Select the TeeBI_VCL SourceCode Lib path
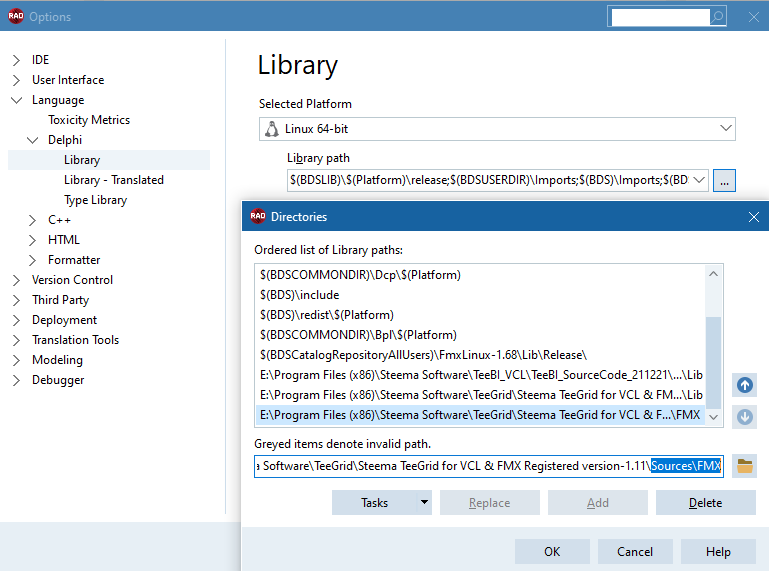Viewport: 769px width, 571px height. [x=480, y=375]
